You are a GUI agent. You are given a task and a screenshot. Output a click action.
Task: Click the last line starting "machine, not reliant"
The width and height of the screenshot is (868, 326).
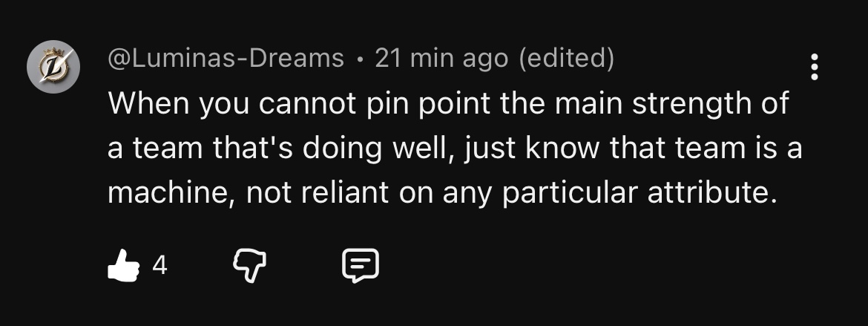tap(442, 192)
